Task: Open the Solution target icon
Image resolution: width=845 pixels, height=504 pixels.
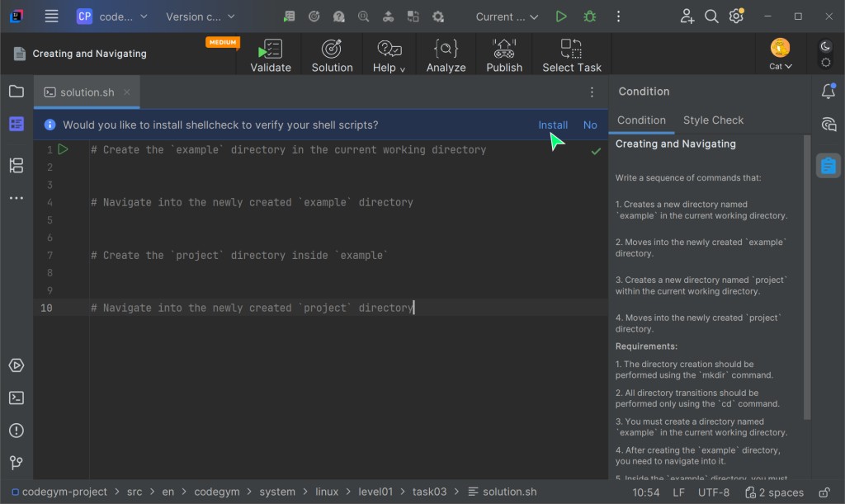Action: pyautogui.click(x=332, y=49)
